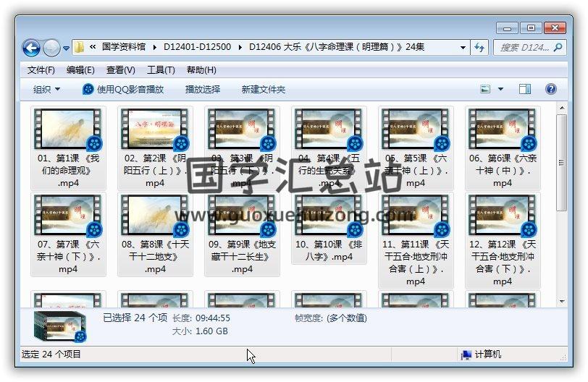Viewport: 588px width, 382px height.
Task: Open the help question mark icon
Action: (x=550, y=89)
